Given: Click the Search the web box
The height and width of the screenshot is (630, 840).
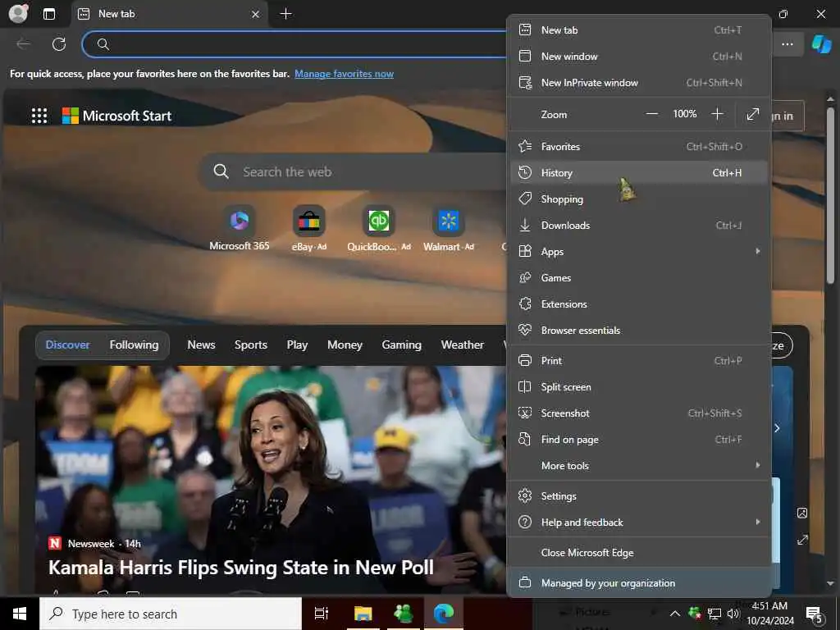Looking at the screenshot, I should coord(354,172).
